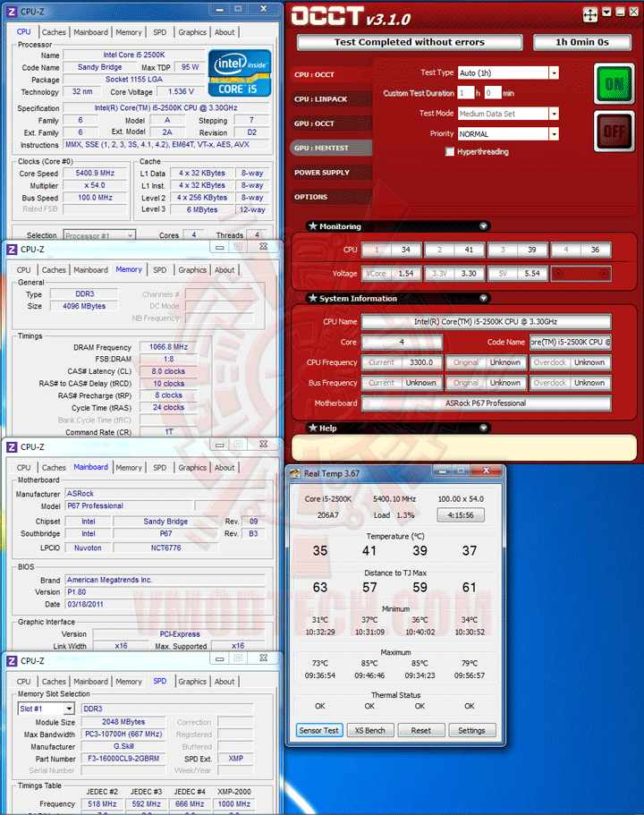Click the green ON button in OCCT
The image size is (644, 815).
(614, 83)
